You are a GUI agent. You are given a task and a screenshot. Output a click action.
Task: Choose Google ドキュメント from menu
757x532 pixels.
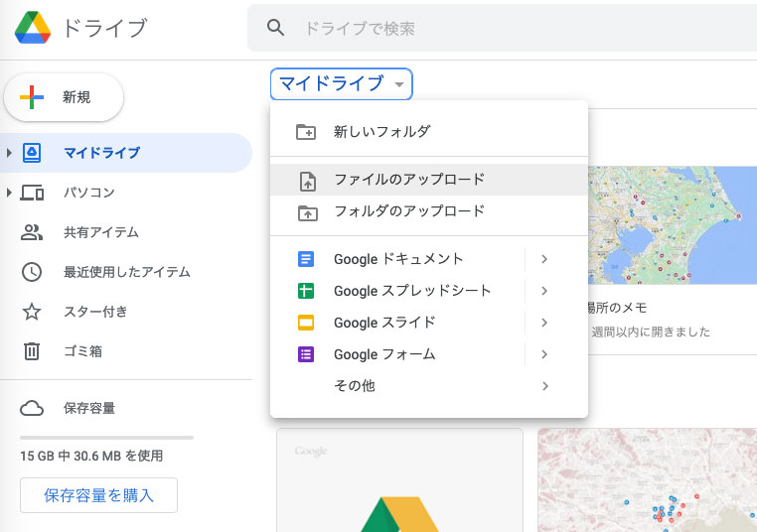tap(396, 259)
